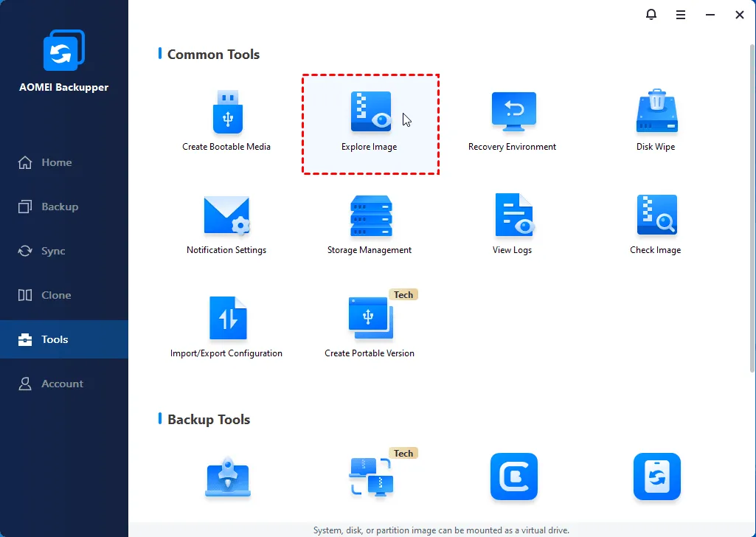
Task: Click the View Logs icon
Action: (x=513, y=216)
